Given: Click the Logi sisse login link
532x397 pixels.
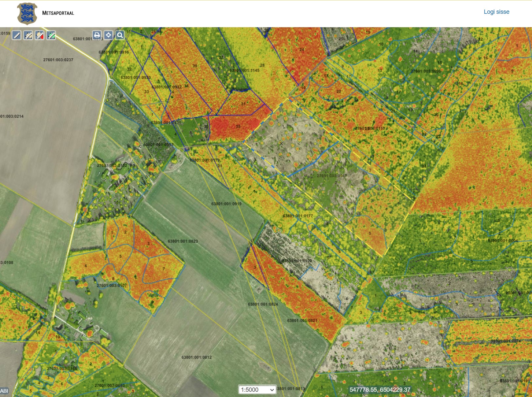Looking at the screenshot, I should [x=496, y=12].
